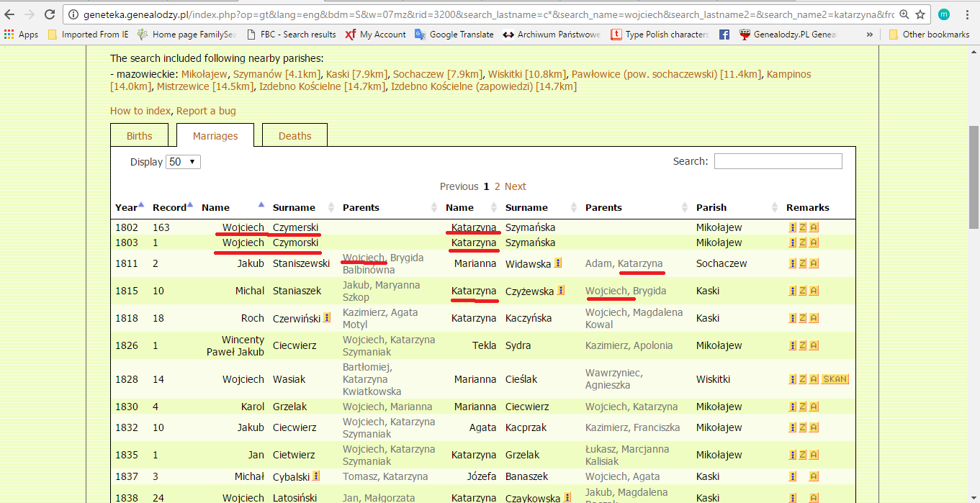Click the Z icon in the Sochaczew row
The image size is (980, 503).
click(803, 263)
